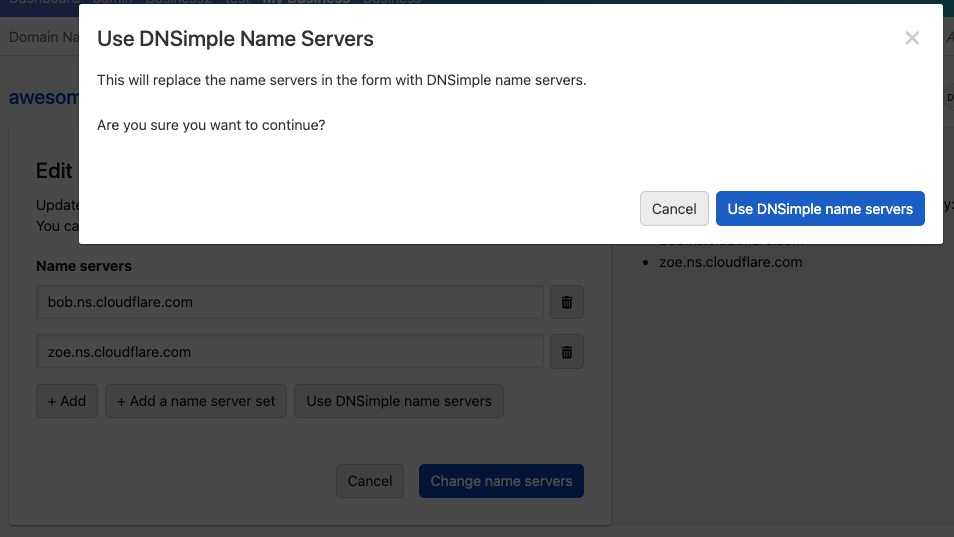The image size is (954, 537).
Task: Click Cancel in the confirmation dialog
Action: (x=674, y=209)
